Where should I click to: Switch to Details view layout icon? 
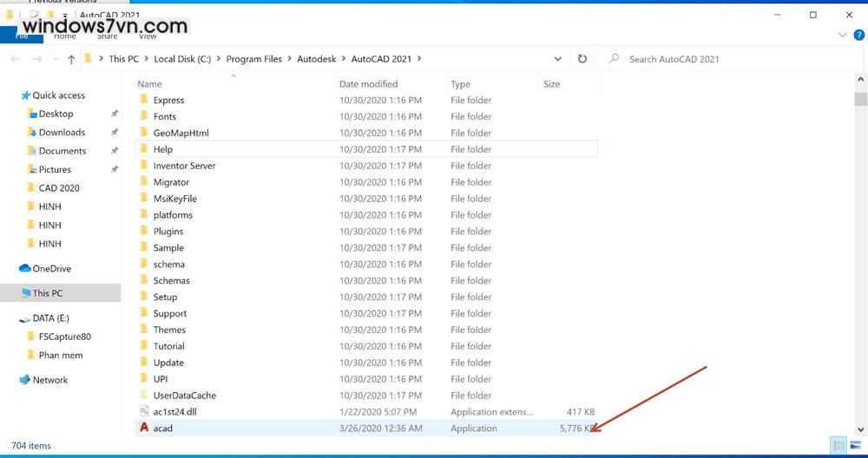pyautogui.click(x=839, y=445)
